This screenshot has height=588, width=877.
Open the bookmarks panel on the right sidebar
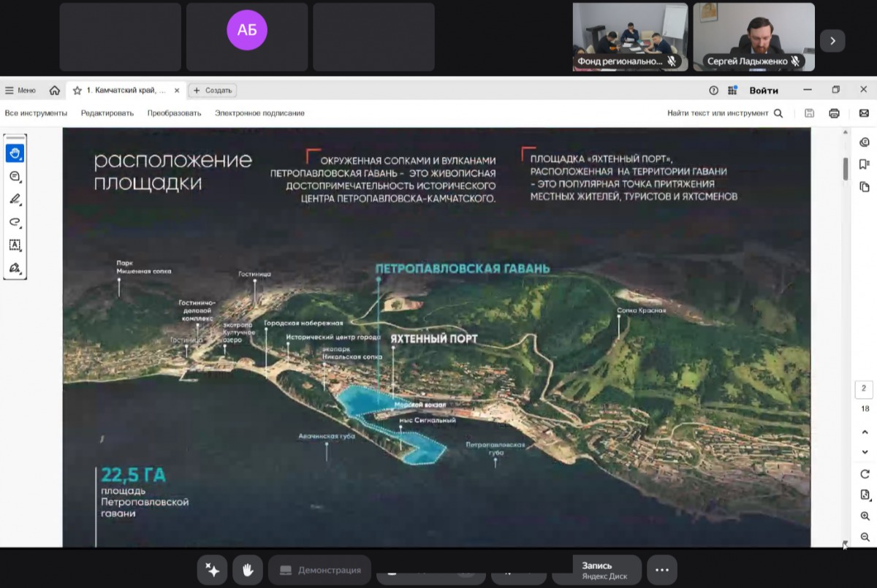[865, 164]
